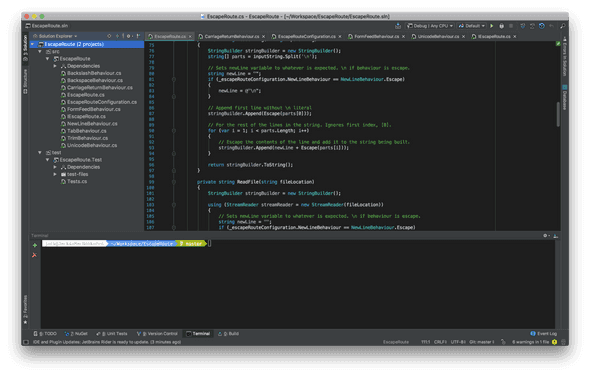Viewport: 590px width, 376px height.
Task: Collapse the test folder in tree
Action: coord(40,152)
